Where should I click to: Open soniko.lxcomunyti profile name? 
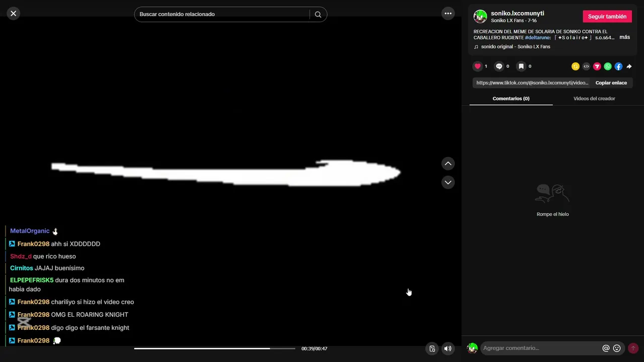coord(518,13)
